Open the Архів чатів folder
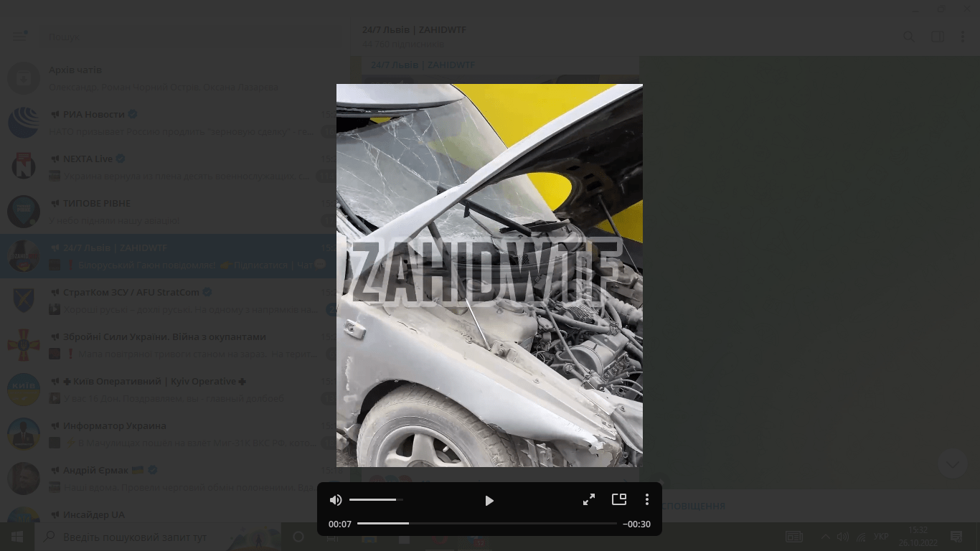Image resolution: width=980 pixels, height=551 pixels. (175, 78)
